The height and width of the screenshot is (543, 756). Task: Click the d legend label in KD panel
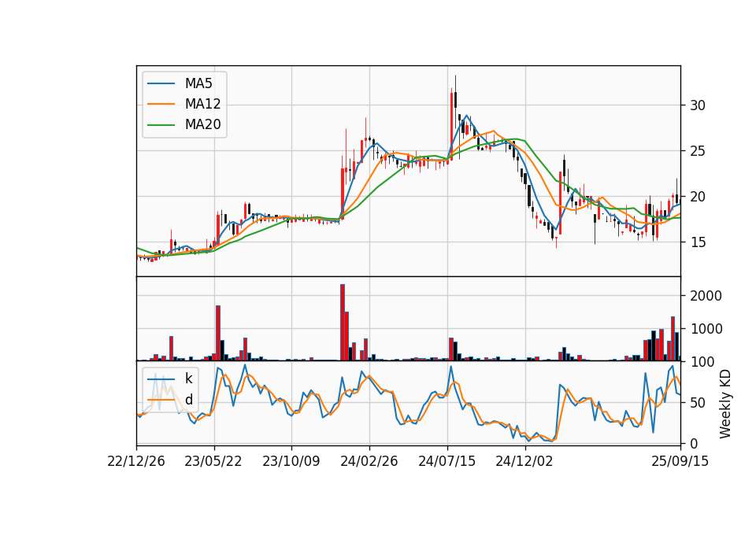tap(188, 400)
